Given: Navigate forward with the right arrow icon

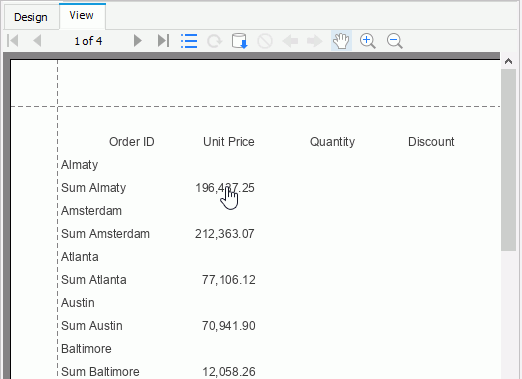Looking at the screenshot, I should point(315,41).
